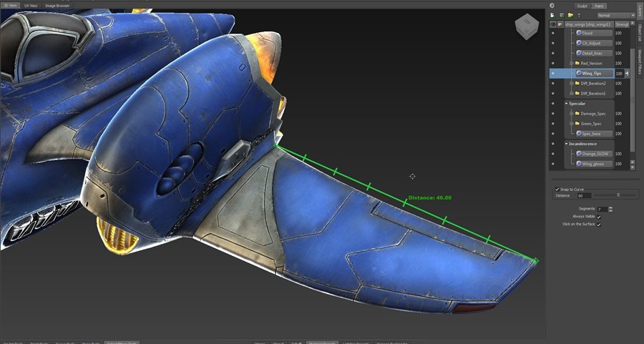The width and height of the screenshot is (644, 344).
Task: Click the help question-mark icon
Action: pyautogui.click(x=552, y=6)
